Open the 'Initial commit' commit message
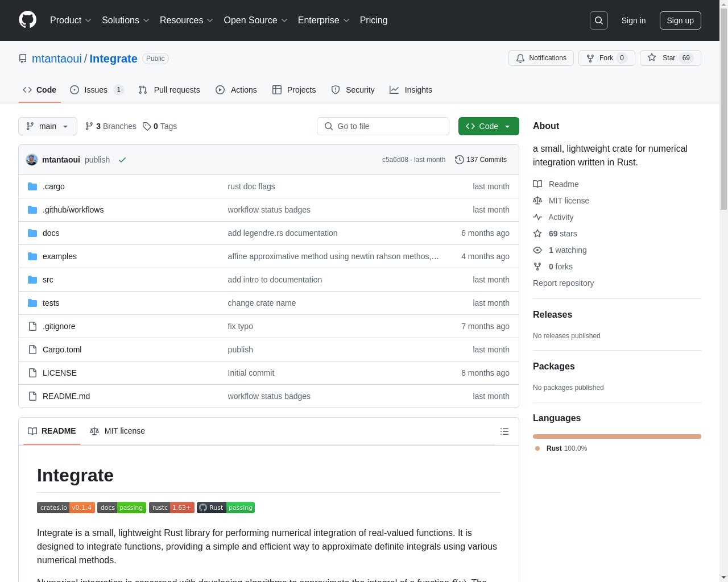 tap(251, 373)
